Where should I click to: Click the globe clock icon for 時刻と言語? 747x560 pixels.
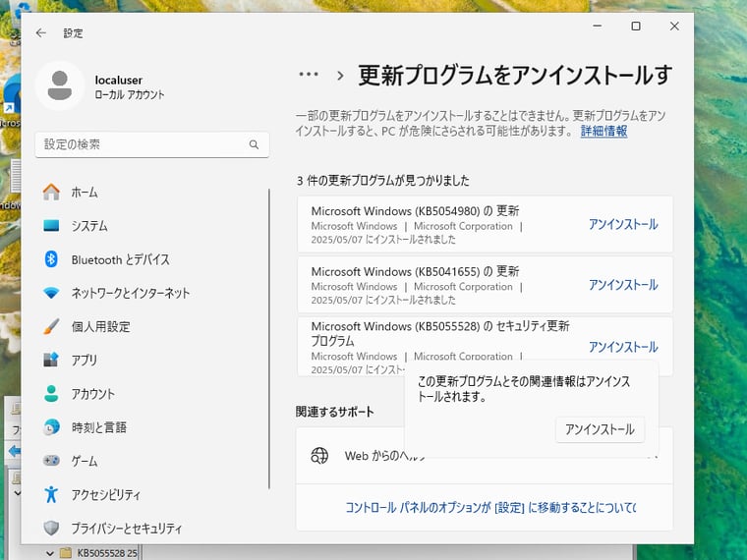point(51,427)
